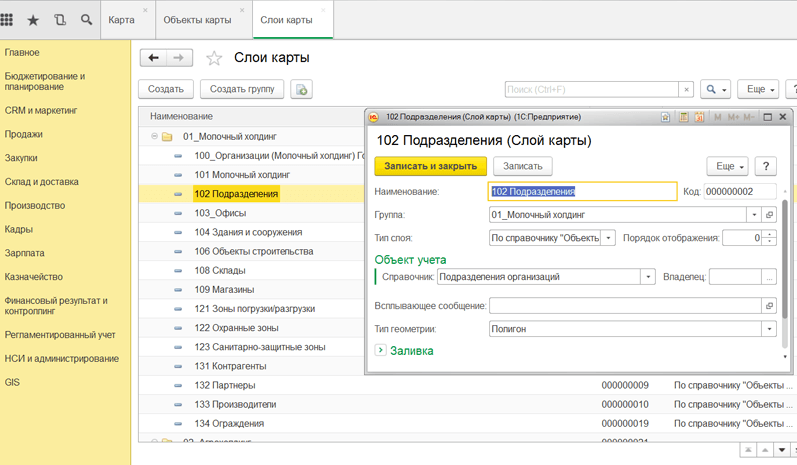The height and width of the screenshot is (465, 797).
Task: Open the sections menu grid icon
Action: pos(8,20)
